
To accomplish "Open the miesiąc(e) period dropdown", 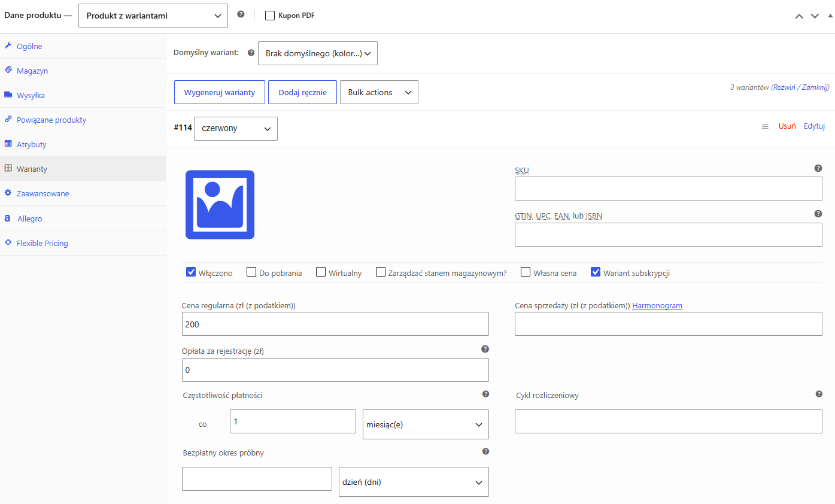I will point(426,424).
